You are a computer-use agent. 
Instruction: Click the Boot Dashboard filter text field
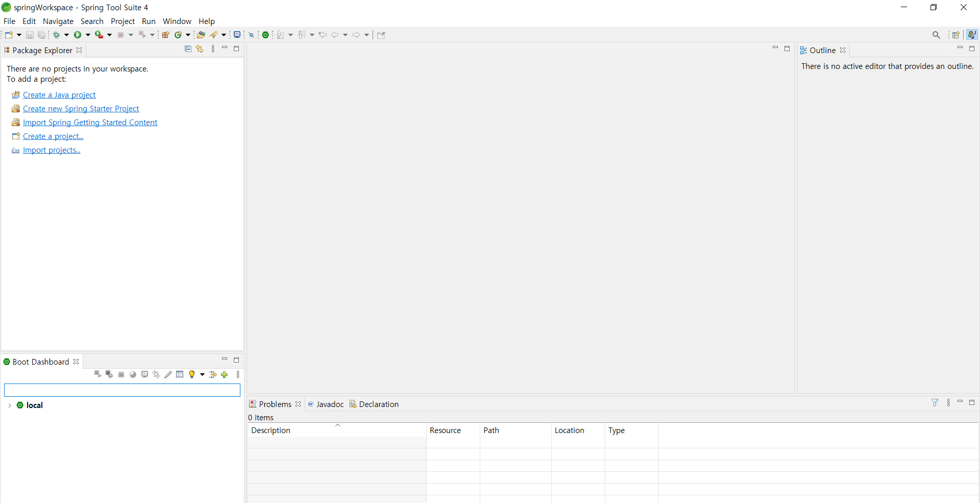point(122,390)
